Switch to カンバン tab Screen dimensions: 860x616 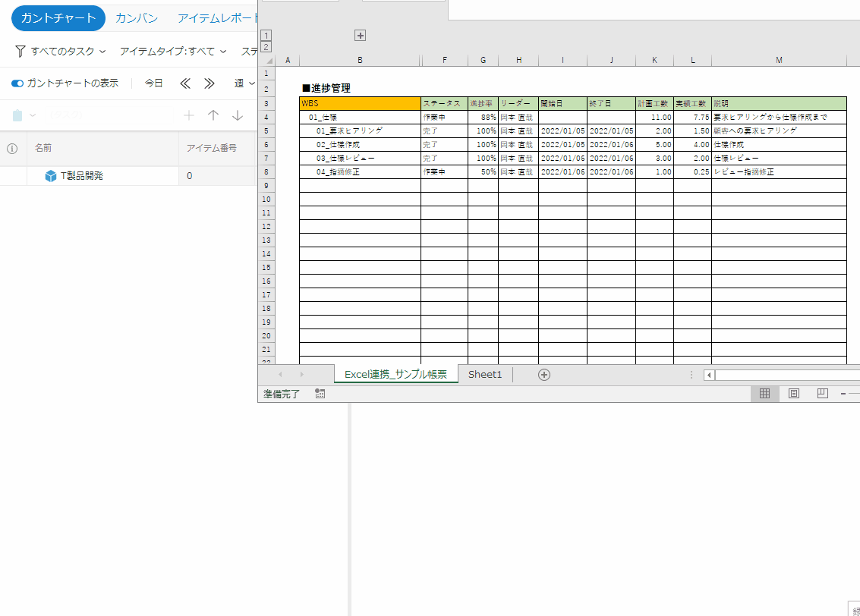coord(137,18)
